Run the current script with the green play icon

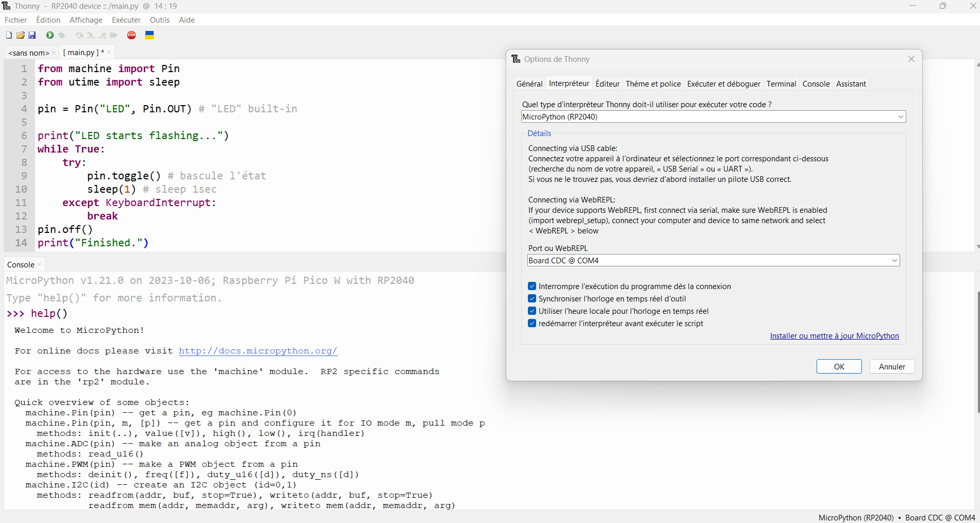50,35
